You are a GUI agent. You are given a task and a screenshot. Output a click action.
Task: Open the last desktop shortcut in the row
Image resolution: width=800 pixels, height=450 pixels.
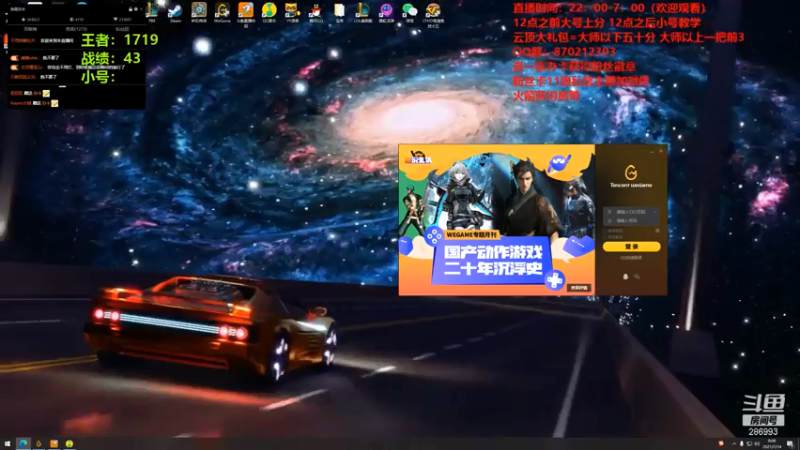(x=433, y=13)
